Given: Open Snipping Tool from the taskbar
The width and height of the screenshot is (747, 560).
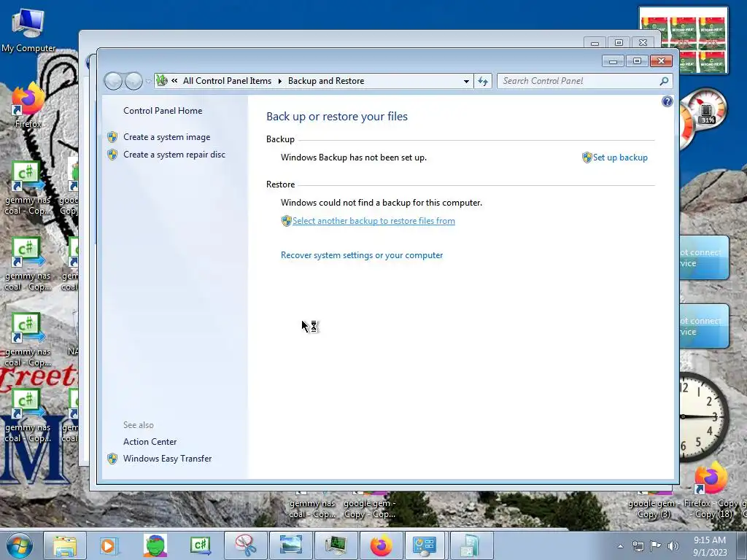Looking at the screenshot, I should pos(246,545).
